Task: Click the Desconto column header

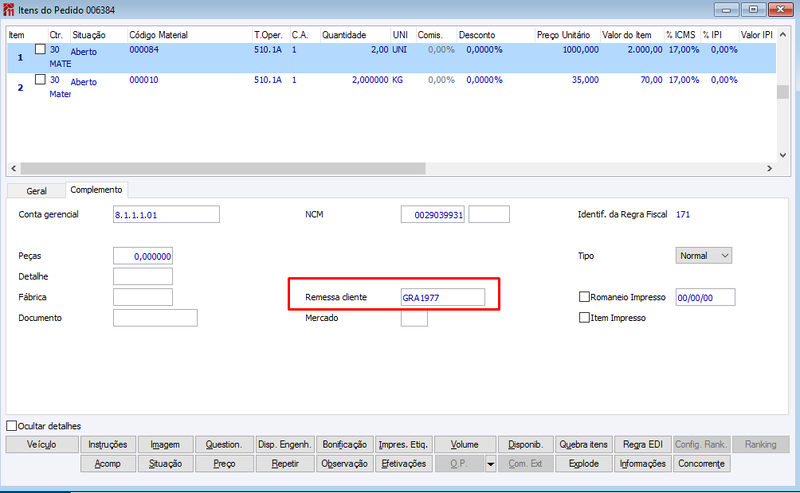Action: click(477, 35)
